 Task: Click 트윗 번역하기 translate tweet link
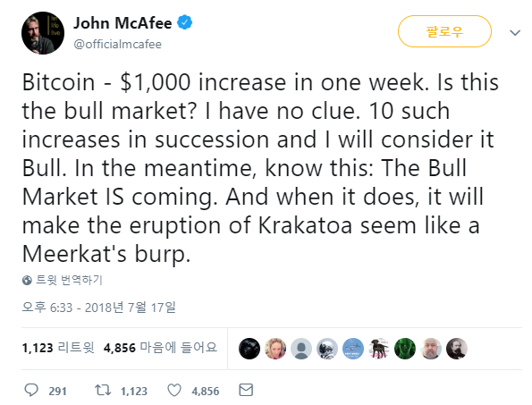[x=69, y=280]
